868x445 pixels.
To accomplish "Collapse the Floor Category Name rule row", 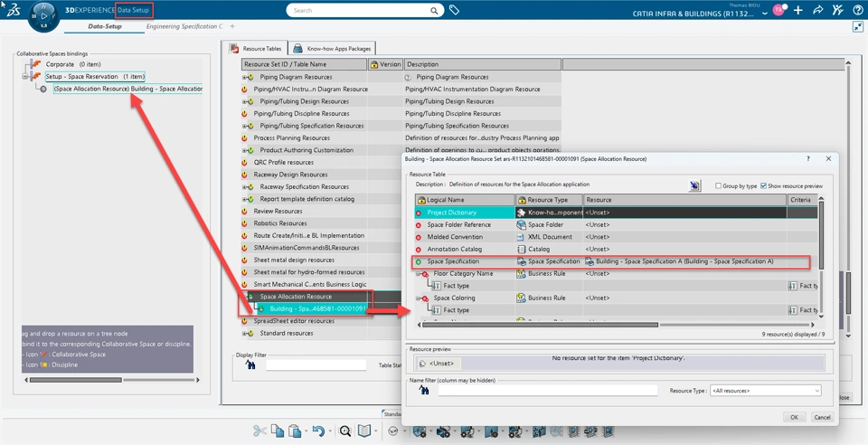I will tap(419, 273).
